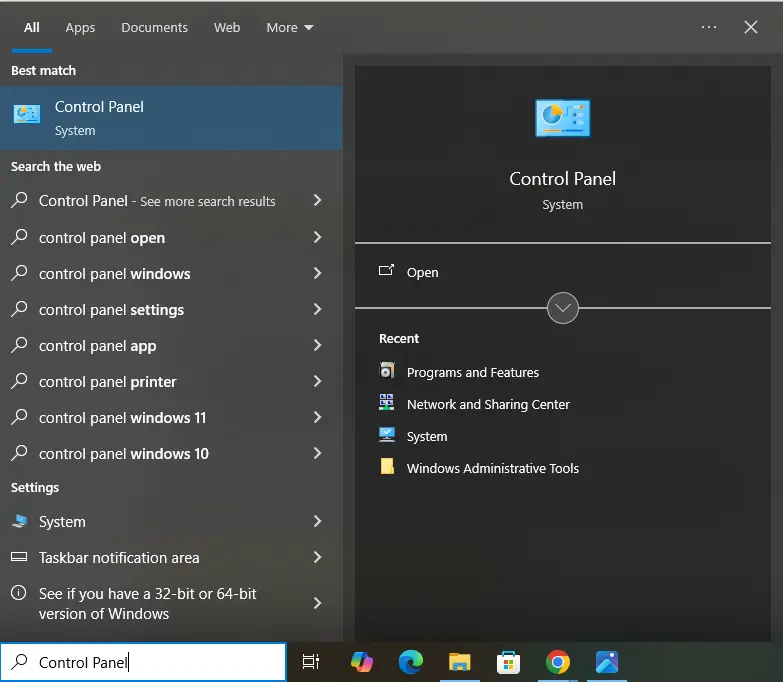Click search icon beside 'control panel open'
783x682 pixels.
coord(19,237)
